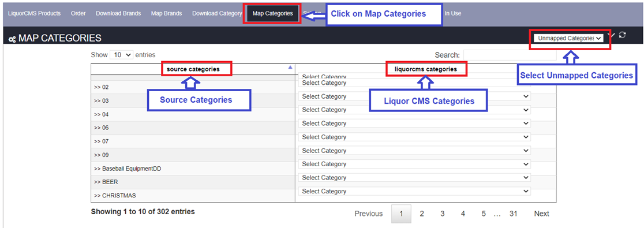Click the source category cell '>> 07'
644x228 pixels.
(193, 141)
